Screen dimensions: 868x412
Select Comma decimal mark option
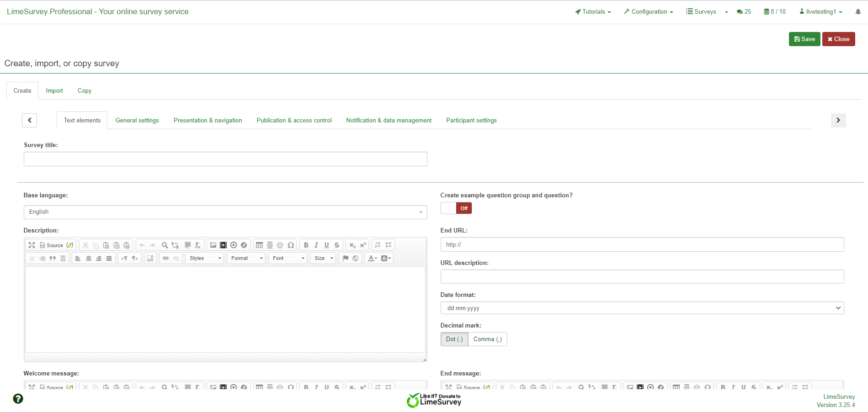[x=487, y=339]
